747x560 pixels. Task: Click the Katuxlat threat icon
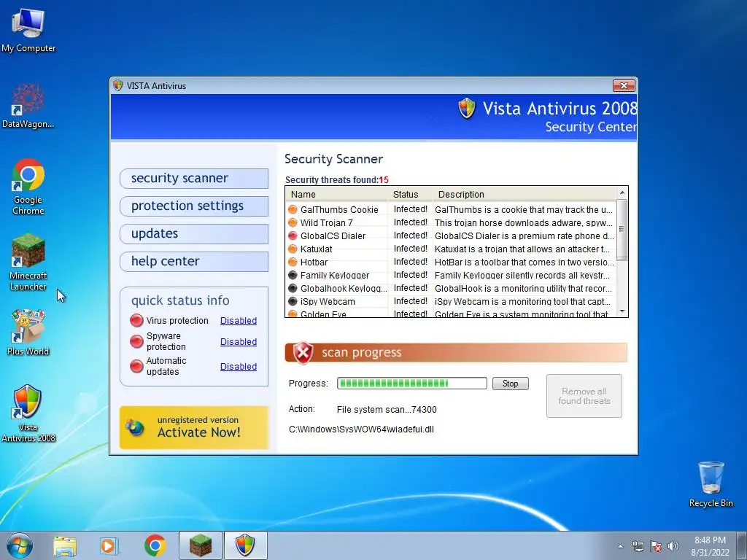(x=293, y=249)
